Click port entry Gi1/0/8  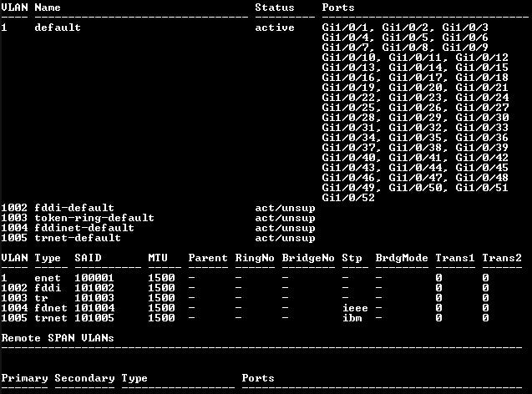(x=404, y=48)
